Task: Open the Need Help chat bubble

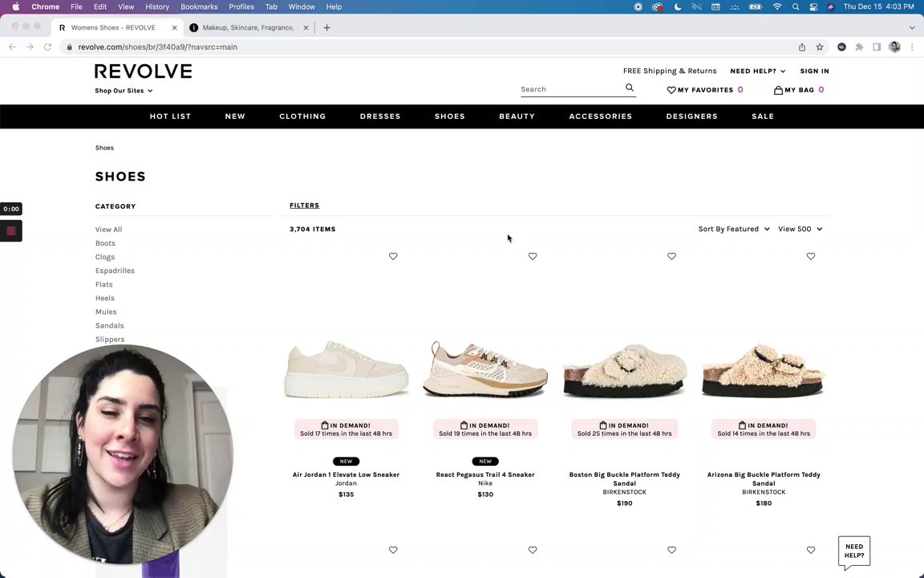Action: pos(854,552)
